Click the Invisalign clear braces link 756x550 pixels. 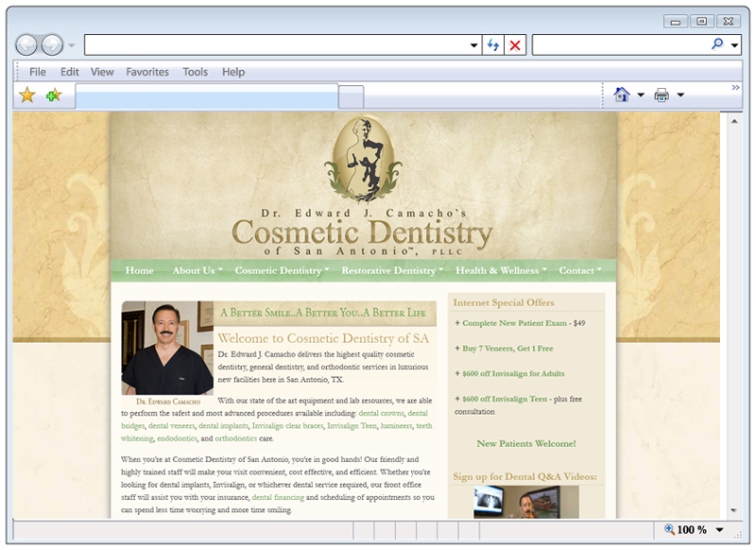(287, 425)
